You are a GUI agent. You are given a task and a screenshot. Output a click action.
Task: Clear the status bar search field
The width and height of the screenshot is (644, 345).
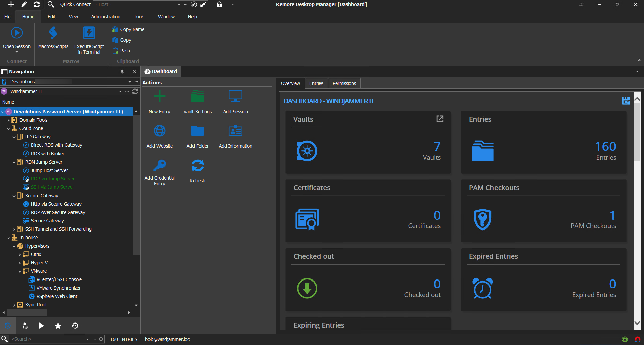[x=101, y=339]
